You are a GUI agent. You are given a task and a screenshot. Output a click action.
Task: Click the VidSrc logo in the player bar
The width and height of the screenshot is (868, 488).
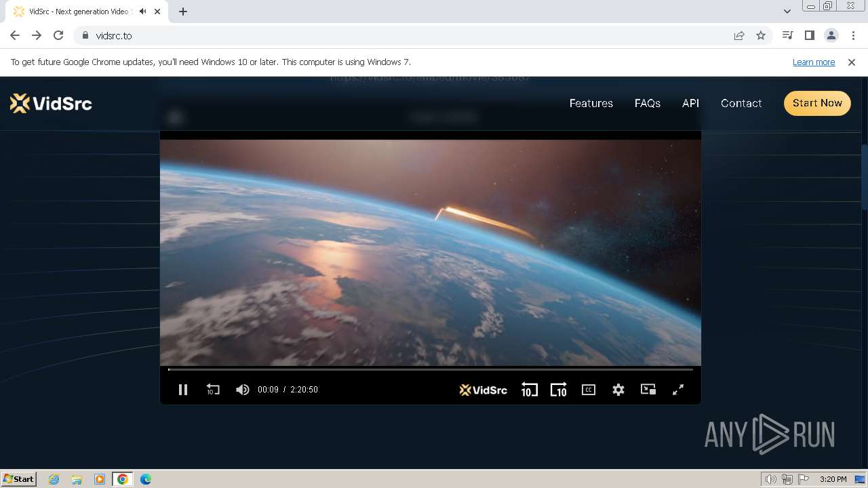pos(484,390)
